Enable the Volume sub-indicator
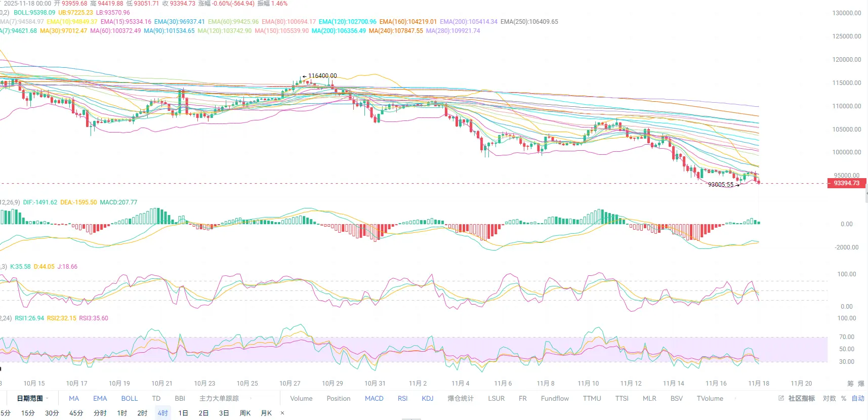This screenshot has height=420, width=868. click(x=301, y=398)
